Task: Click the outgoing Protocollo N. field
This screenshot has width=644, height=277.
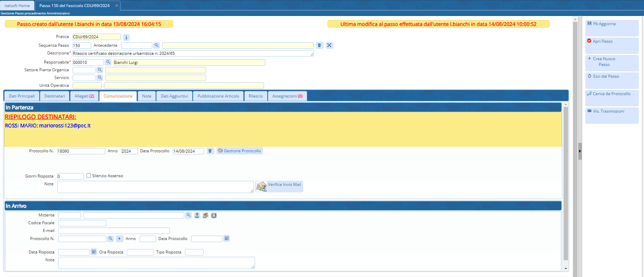Action: (81, 151)
